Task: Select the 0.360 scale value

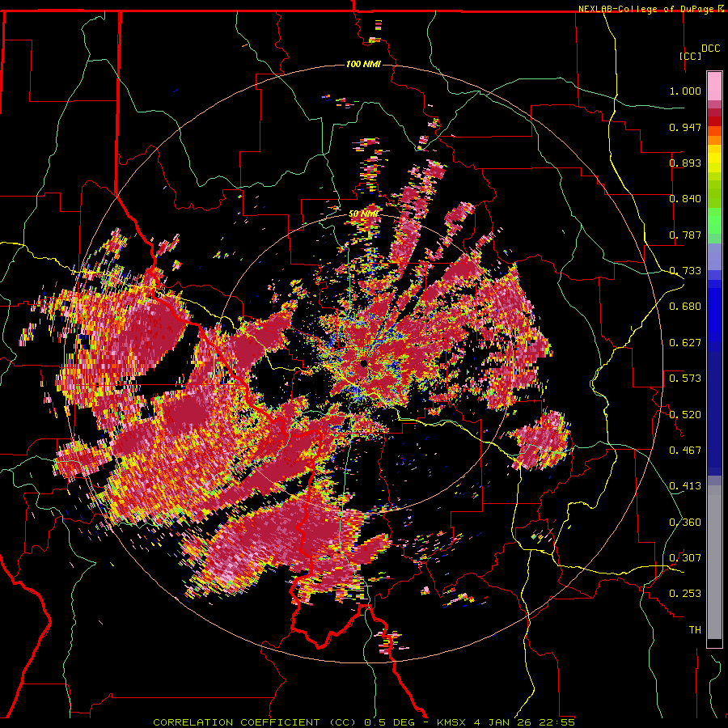Action: click(685, 523)
